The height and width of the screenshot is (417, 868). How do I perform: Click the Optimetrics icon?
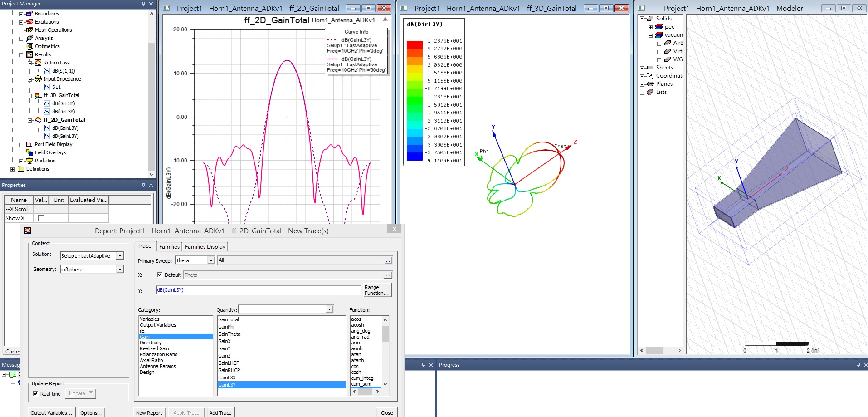pyautogui.click(x=29, y=46)
